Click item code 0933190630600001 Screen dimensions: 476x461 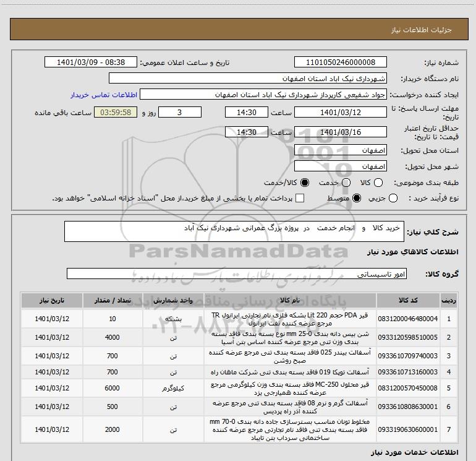point(408,429)
